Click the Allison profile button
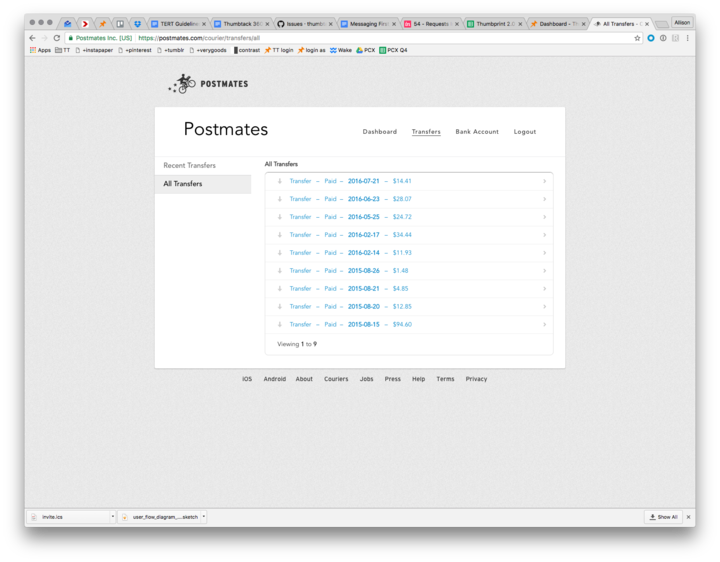720x562 pixels. [x=682, y=22]
